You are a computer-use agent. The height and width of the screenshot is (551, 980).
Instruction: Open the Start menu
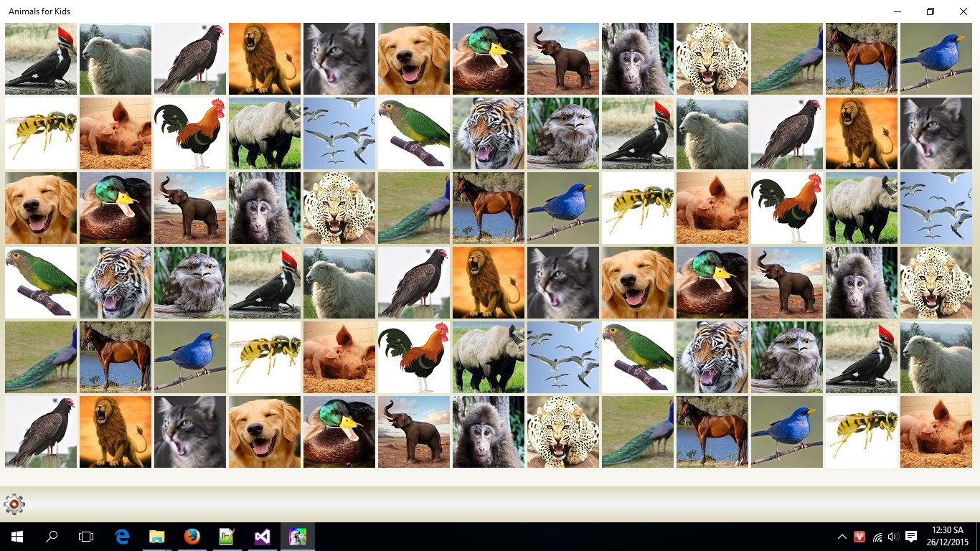[16, 536]
